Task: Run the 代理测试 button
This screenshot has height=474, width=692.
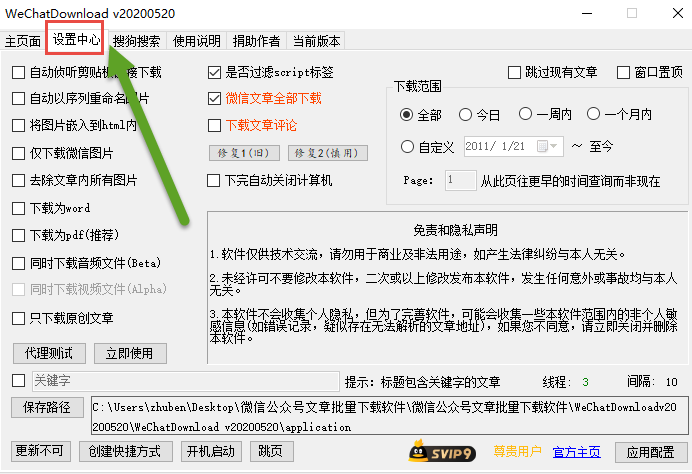Action: point(49,353)
